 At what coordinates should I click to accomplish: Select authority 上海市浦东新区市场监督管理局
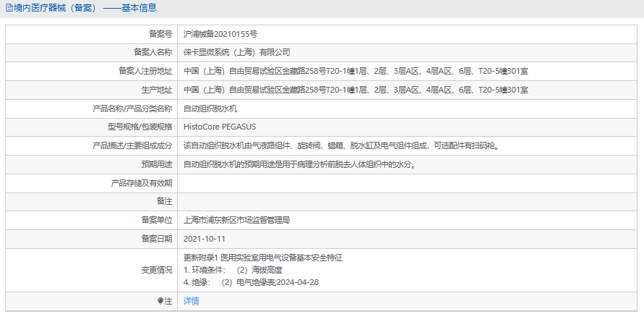click(x=236, y=220)
